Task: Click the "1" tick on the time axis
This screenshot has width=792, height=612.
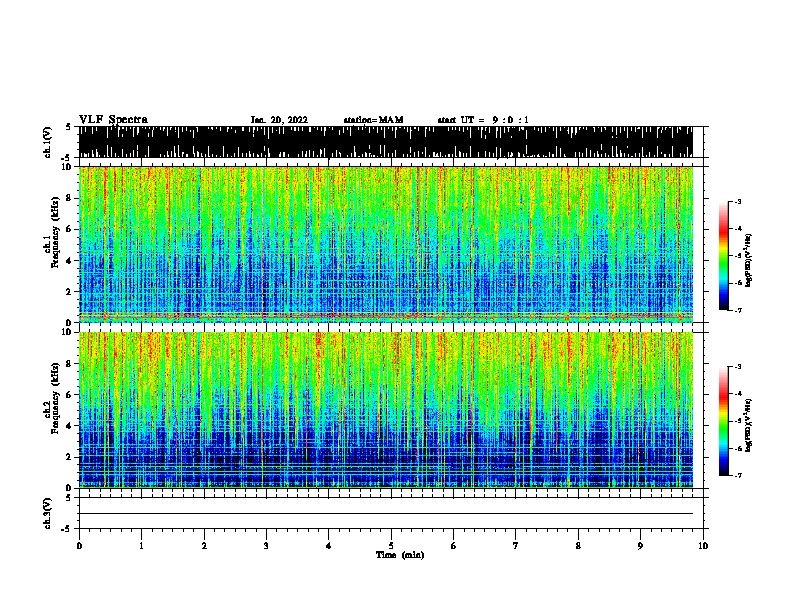Action: [141, 546]
